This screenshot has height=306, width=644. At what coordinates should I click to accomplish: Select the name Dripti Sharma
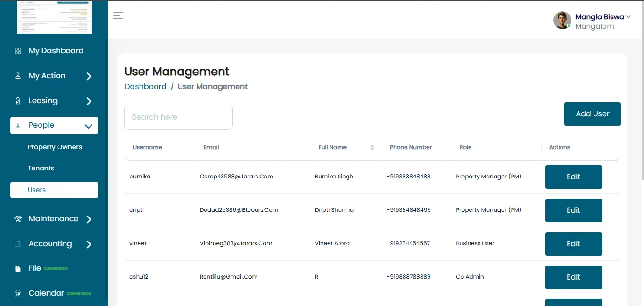[x=334, y=210]
